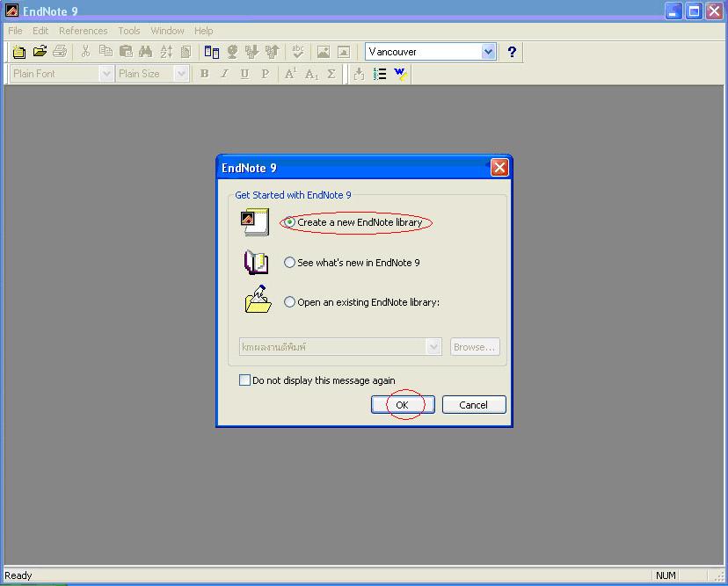
Task: Click the EndNote app icon in title bar
Action: point(11,11)
